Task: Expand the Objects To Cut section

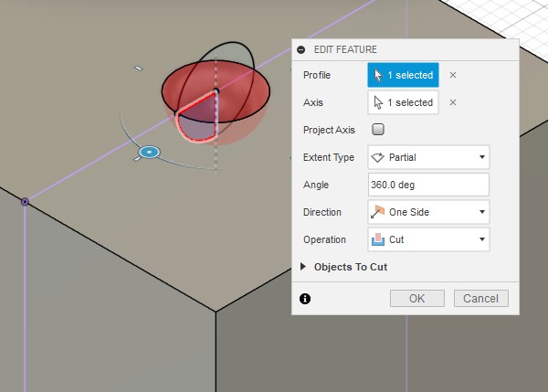Action: tap(304, 267)
